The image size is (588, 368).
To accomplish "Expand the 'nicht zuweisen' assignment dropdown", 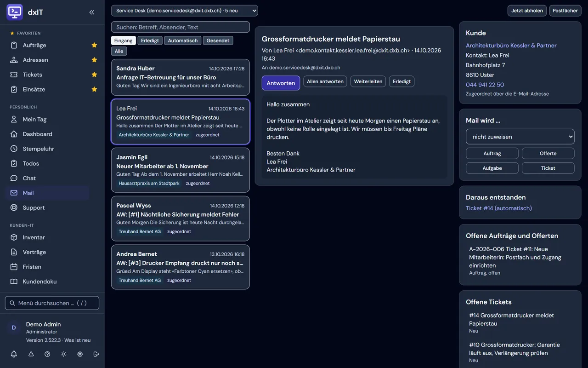I will (x=520, y=137).
